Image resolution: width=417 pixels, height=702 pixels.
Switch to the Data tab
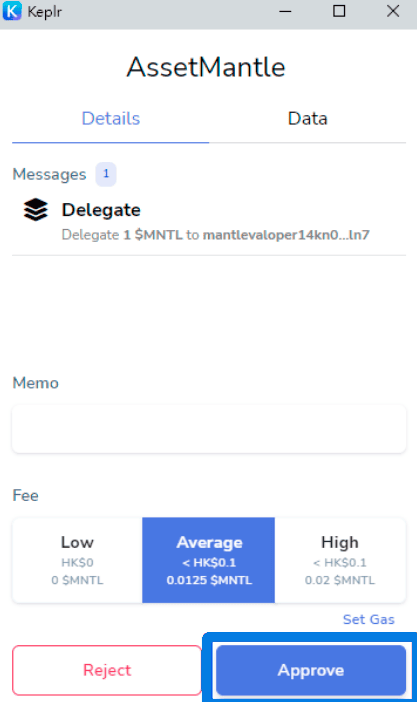point(308,119)
